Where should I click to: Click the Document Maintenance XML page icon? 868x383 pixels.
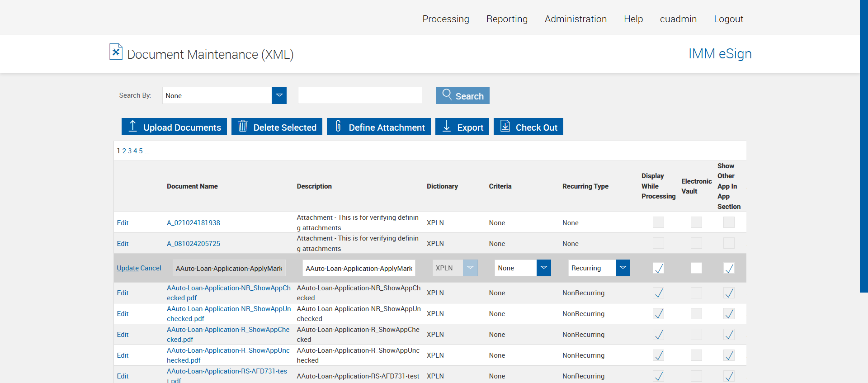click(x=116, y=52)
